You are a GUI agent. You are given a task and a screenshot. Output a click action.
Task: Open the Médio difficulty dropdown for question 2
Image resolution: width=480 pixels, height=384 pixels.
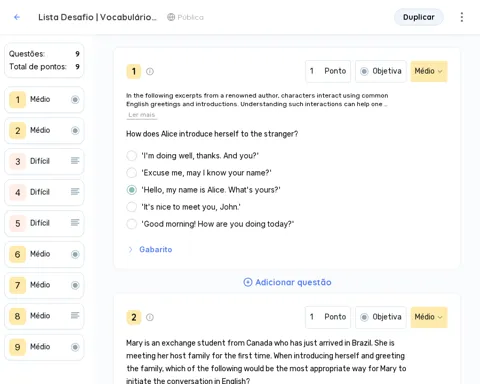tap(429, 317)
